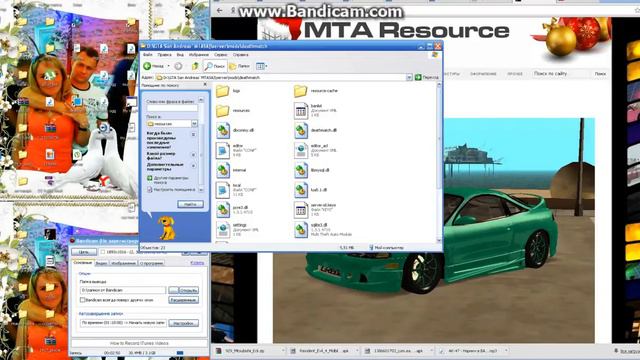Open the Сервис menu in Explorer
This screenshot has width=640, height=360.
pyautogui.click(x=221, y=55)
